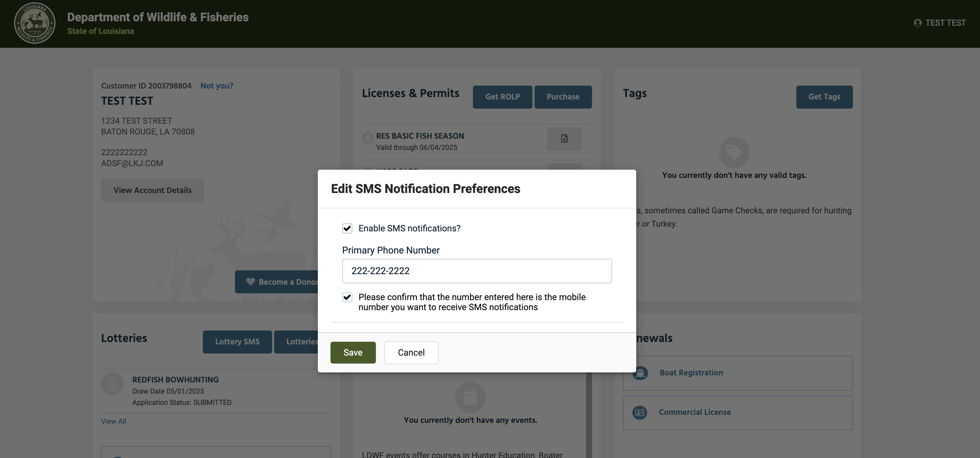The image size is (980, 458).
Task: Click the Purchase licenses button
Action: [563, 97]
